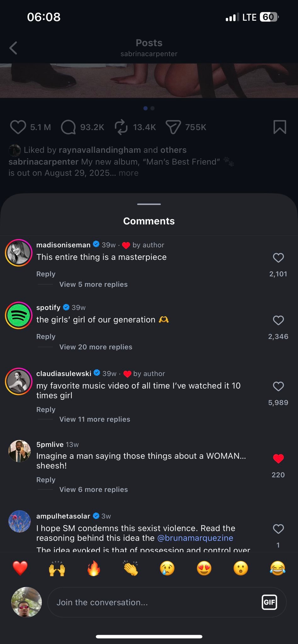
Task: View 5 more replies under madisoniseman's comment
Action: (x=93, y=284)
